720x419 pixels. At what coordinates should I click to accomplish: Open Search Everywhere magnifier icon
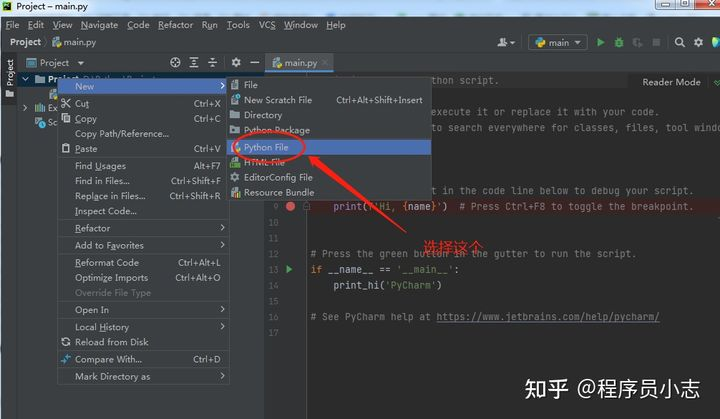click(680, 42)
